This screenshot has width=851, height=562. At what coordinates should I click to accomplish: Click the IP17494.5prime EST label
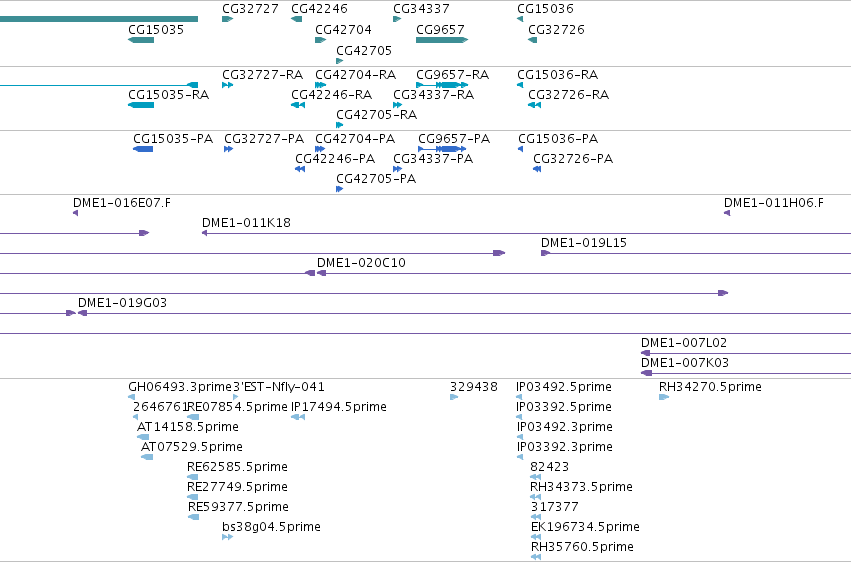click(339, 407)
